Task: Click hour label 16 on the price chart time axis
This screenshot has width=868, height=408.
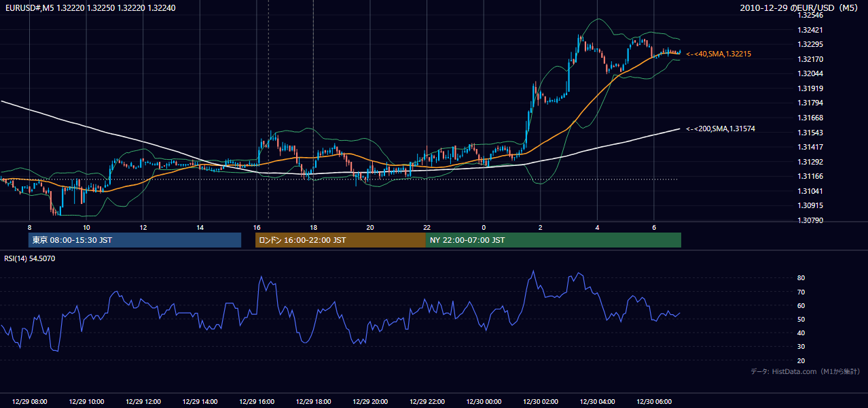Action: (x=257, y=227)
